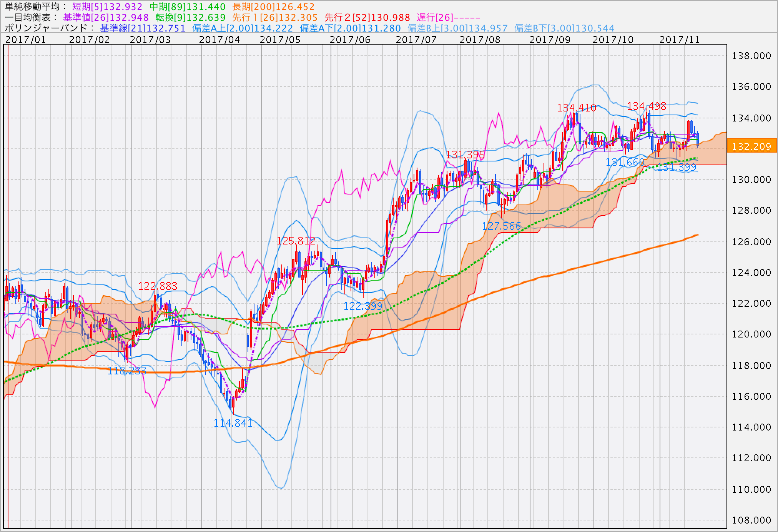Click the 一目均衡表 label
The width and height of the screenshot is (778, 532).
[x=32, y=17]
